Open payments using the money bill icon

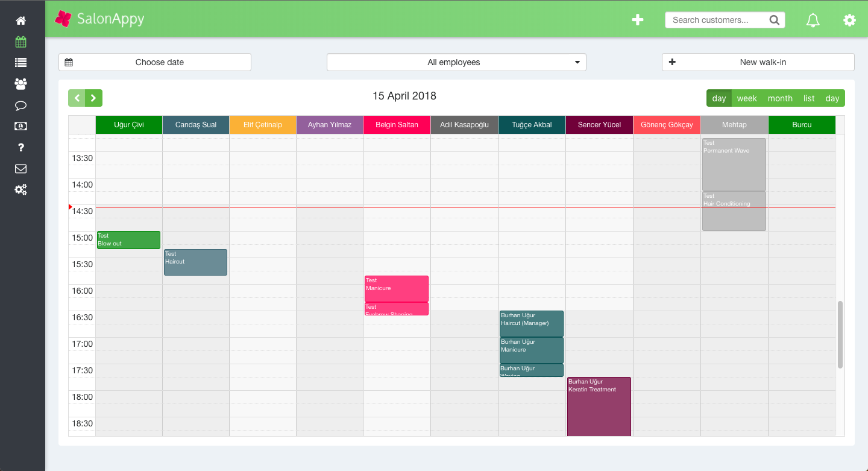click(20, 126)
